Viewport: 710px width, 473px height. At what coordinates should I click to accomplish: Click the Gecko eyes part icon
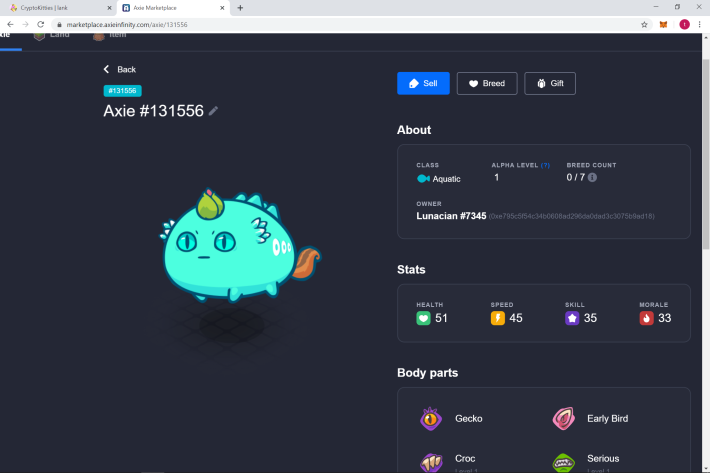coord(431,419)
